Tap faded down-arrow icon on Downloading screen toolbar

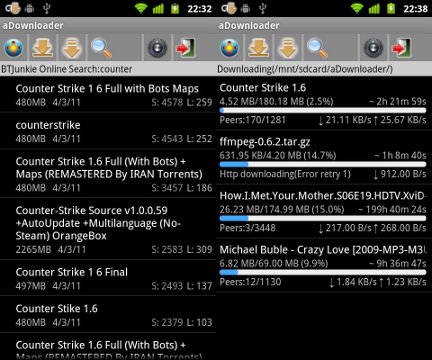click(287, 48)
